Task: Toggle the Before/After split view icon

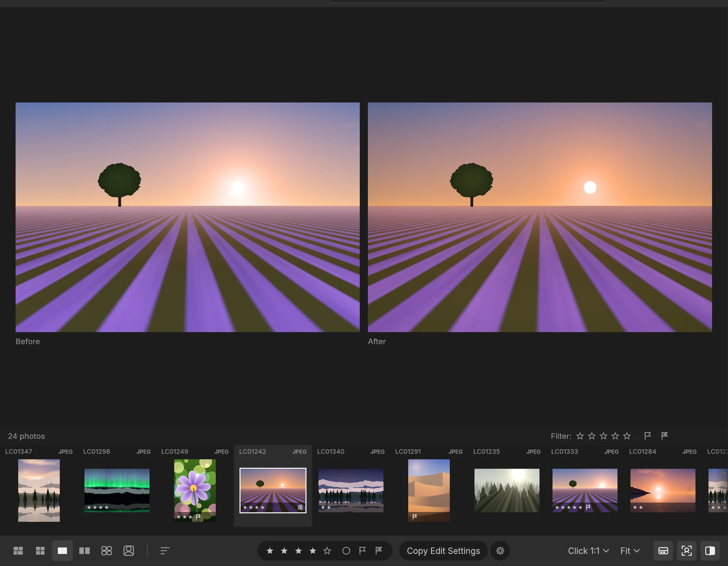Action: [x=710, y=551]
